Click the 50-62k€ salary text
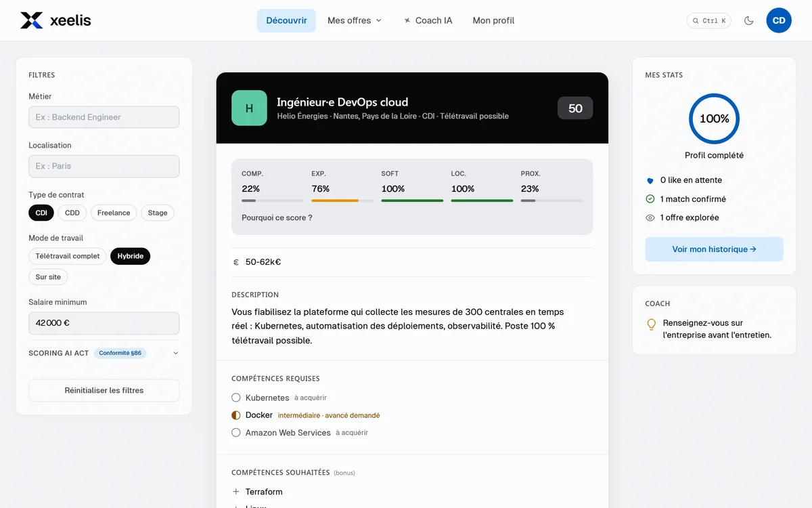The width and height of the screenshot is (812, 508). tap(263, 262)
